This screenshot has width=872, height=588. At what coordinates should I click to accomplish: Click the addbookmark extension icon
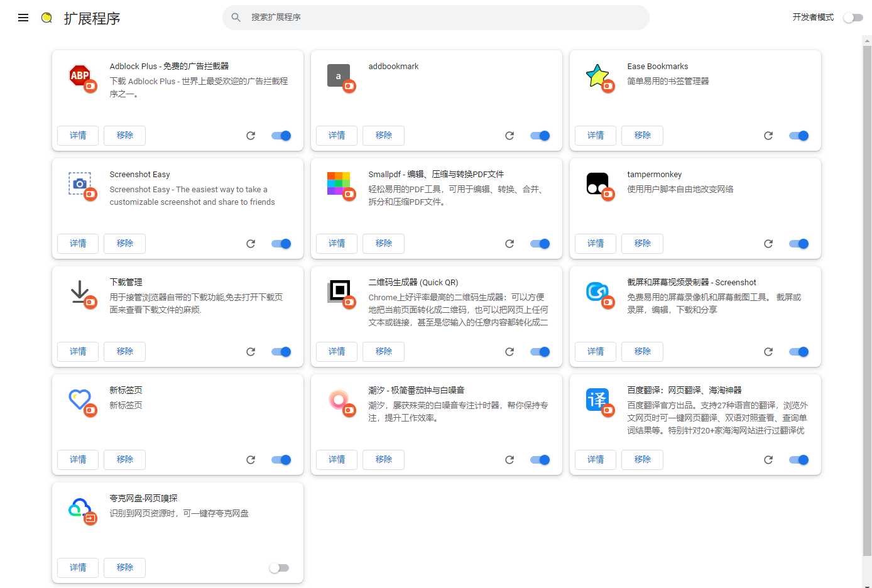point(339,75)
